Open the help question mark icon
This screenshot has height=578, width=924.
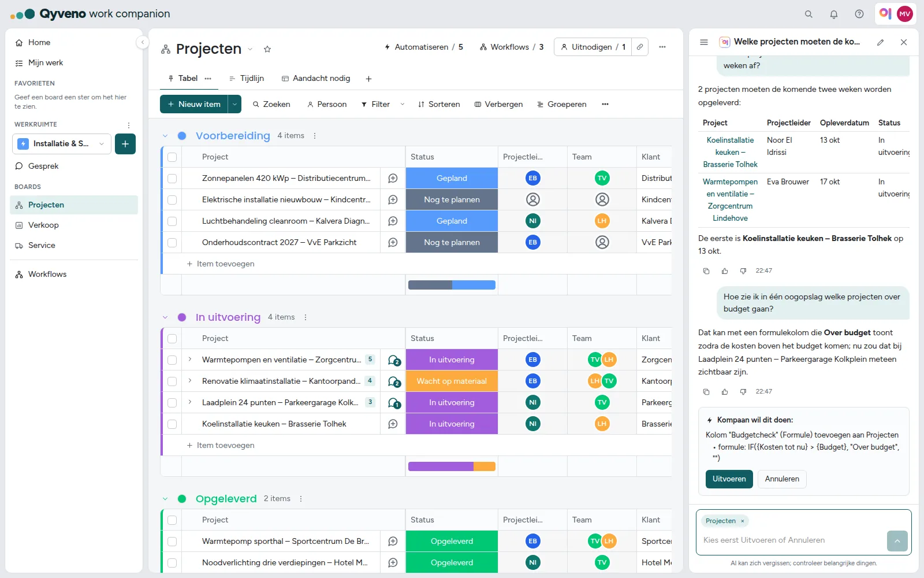tap(859, 14)
